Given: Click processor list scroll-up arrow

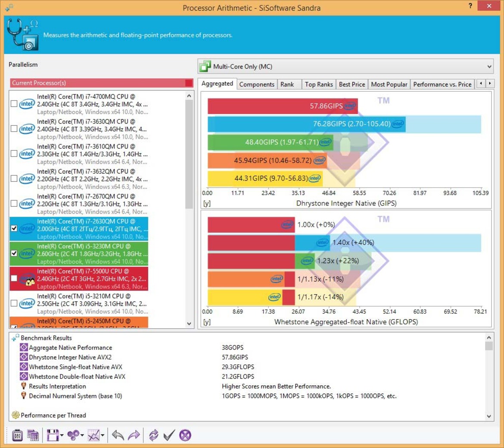Looking at the screenshot, I should (x=189, y=96).
